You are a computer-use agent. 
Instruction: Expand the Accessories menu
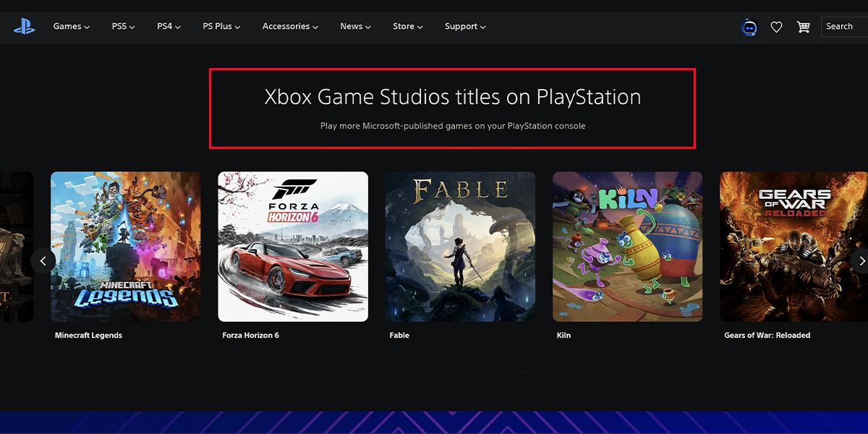290,27
